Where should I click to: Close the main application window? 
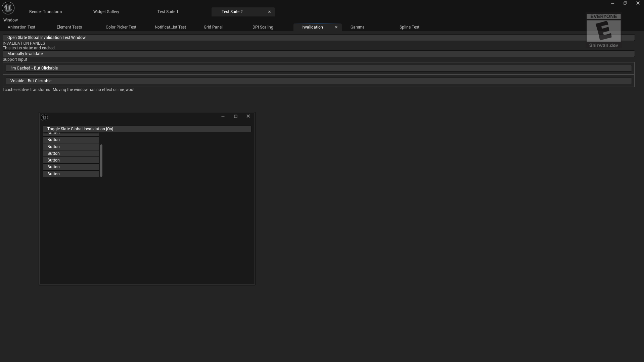[x=638, y=3]
